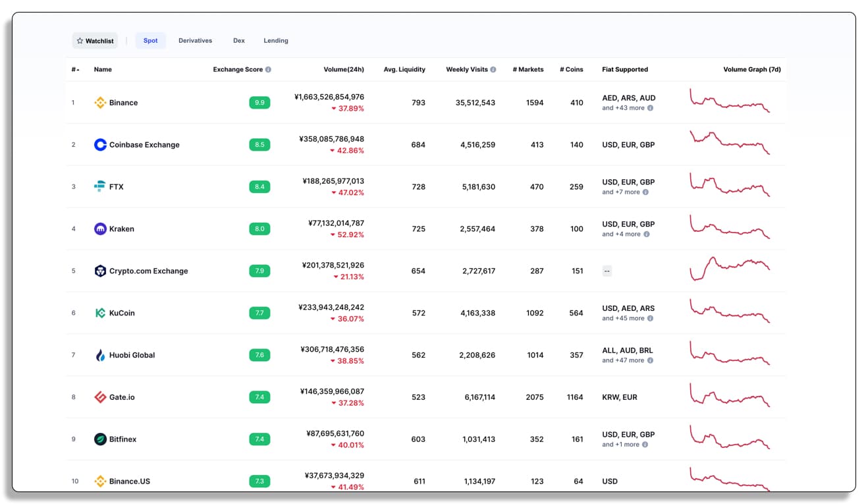Open the Coinbase Exchange link
The width and height of the screenshot is (868, 504).
click(x=144, y=145)
